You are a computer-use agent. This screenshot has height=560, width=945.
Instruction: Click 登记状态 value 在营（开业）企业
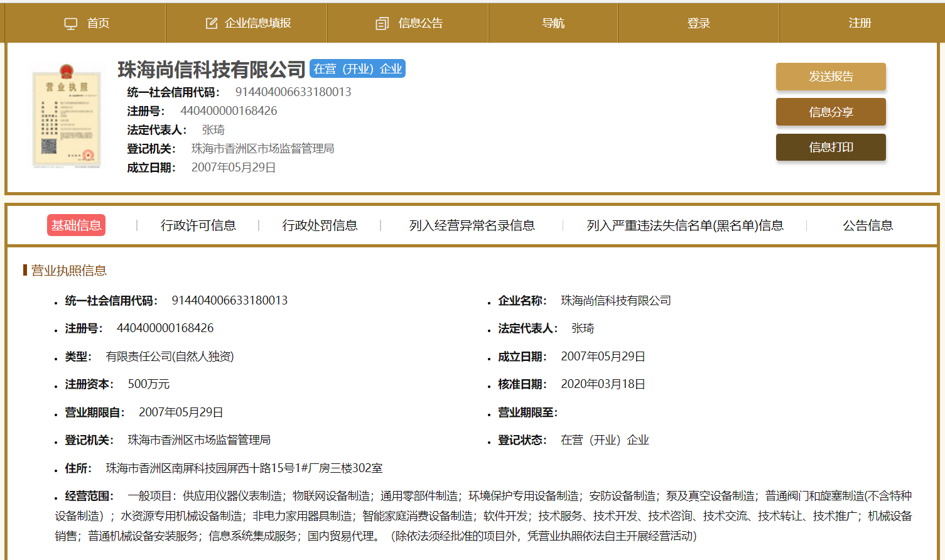coord(605,439)
